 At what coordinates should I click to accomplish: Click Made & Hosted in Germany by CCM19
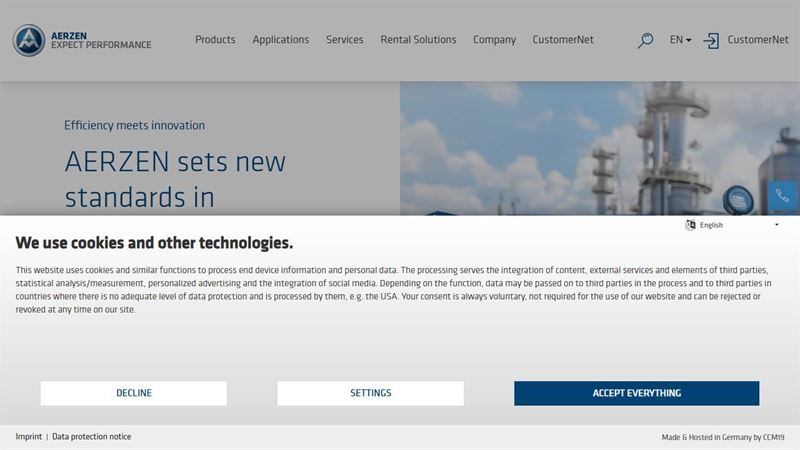pos(723,437)
